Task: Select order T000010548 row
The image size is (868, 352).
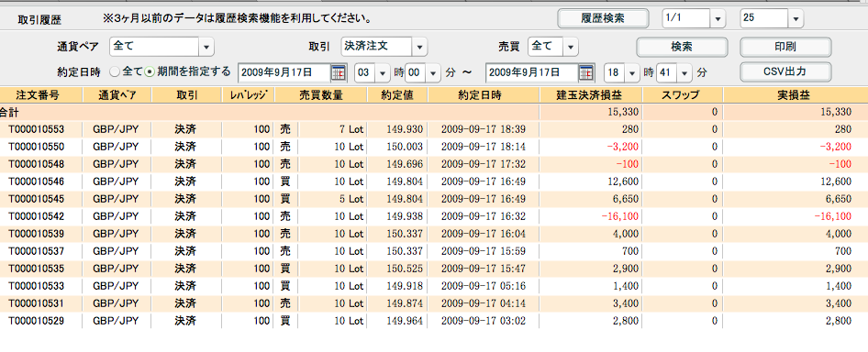Action: tap(434, 164)
